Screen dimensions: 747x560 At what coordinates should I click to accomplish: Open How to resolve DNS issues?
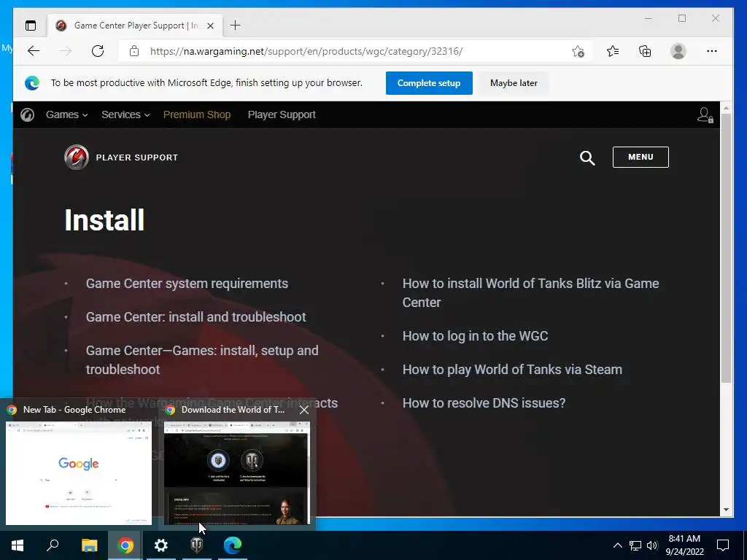(484, 402)
